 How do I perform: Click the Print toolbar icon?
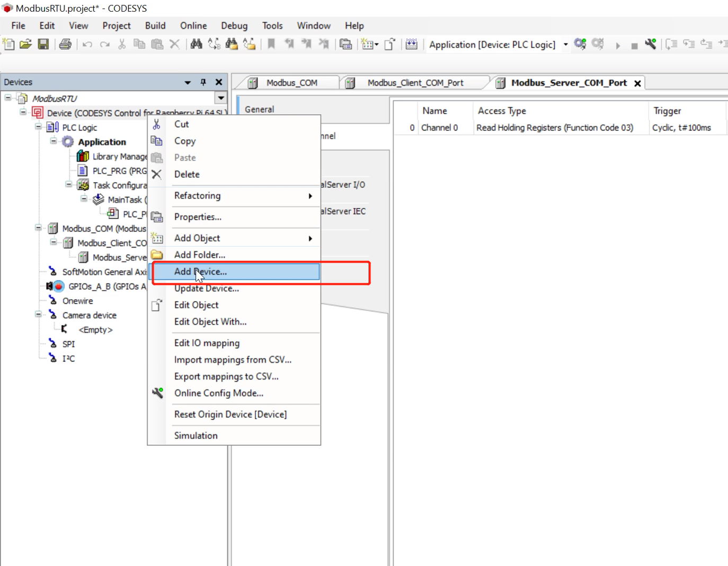(65, 44)
